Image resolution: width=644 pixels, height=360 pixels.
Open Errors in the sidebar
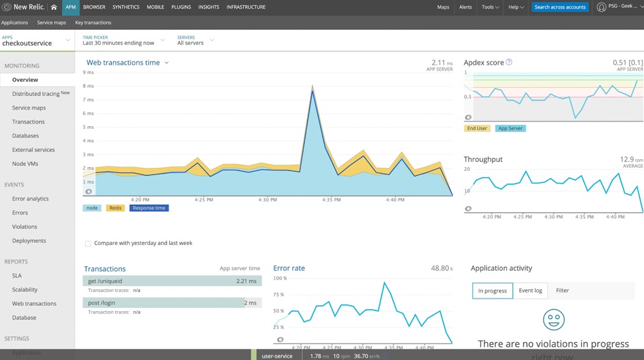tap(20, 213)
